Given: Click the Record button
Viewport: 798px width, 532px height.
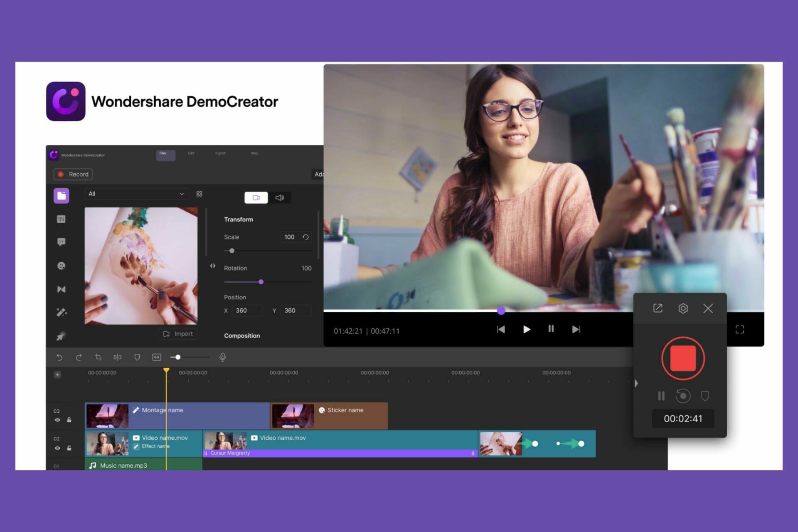Looking at the screenshot, I should click(73, 174).
